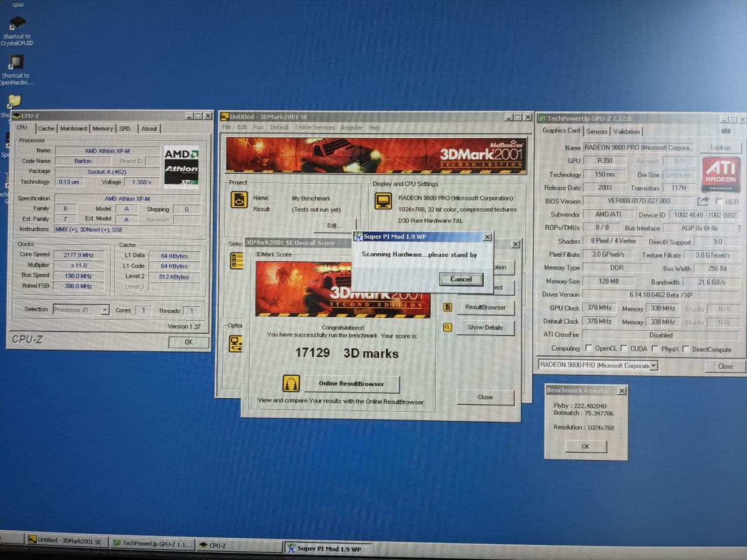
Task: Click the Lookup button in GPU-Z
Action: [x=720, y=148]
